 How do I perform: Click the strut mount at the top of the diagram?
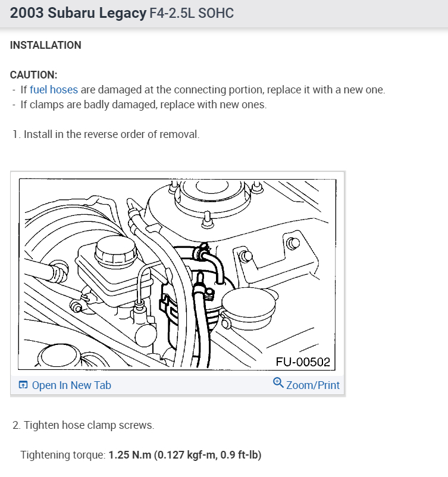[212, 194]
